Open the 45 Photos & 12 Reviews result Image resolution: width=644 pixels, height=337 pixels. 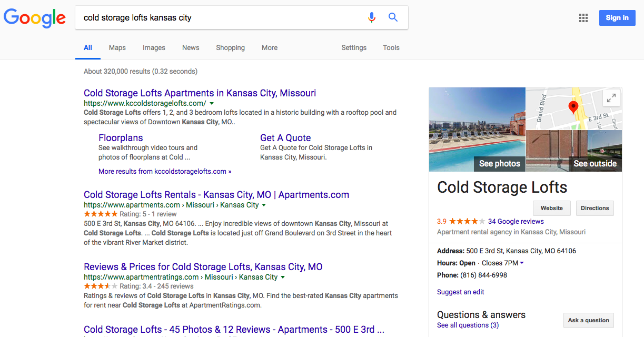234,330
